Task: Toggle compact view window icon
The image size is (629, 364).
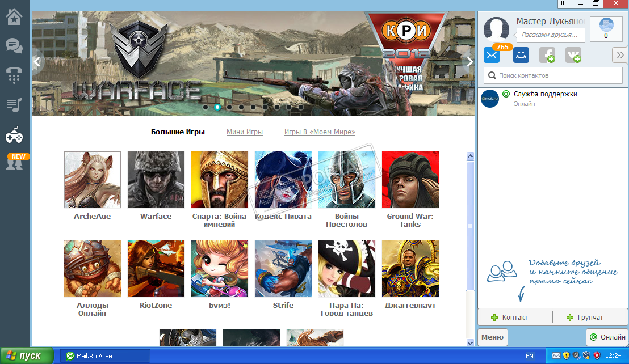Action: 565,3
